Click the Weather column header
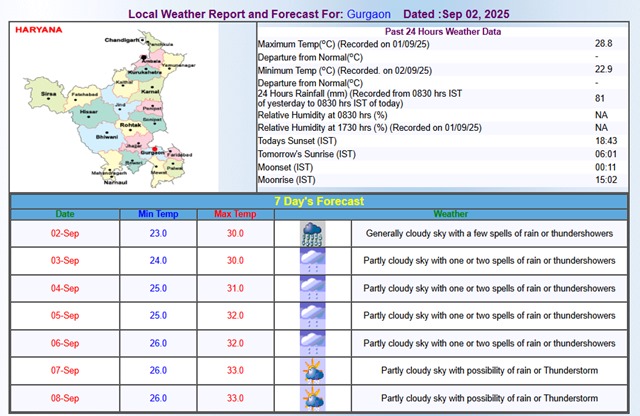 coord(451,214)
